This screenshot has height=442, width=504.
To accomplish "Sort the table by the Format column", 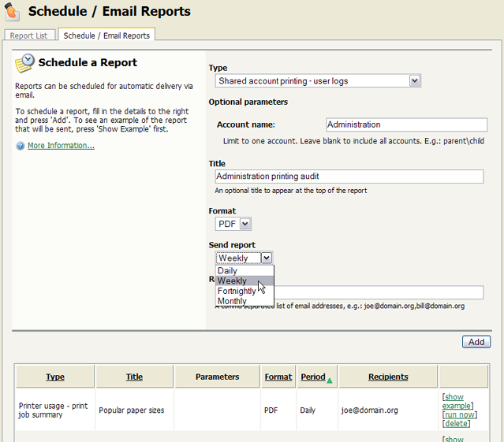I will click(x=278, y=377).
